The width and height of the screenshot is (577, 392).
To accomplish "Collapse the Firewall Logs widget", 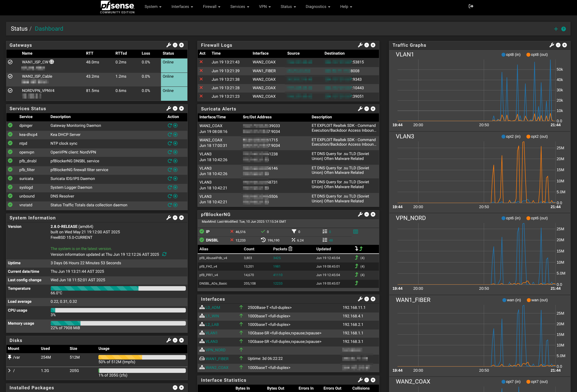I will point(367,45).
